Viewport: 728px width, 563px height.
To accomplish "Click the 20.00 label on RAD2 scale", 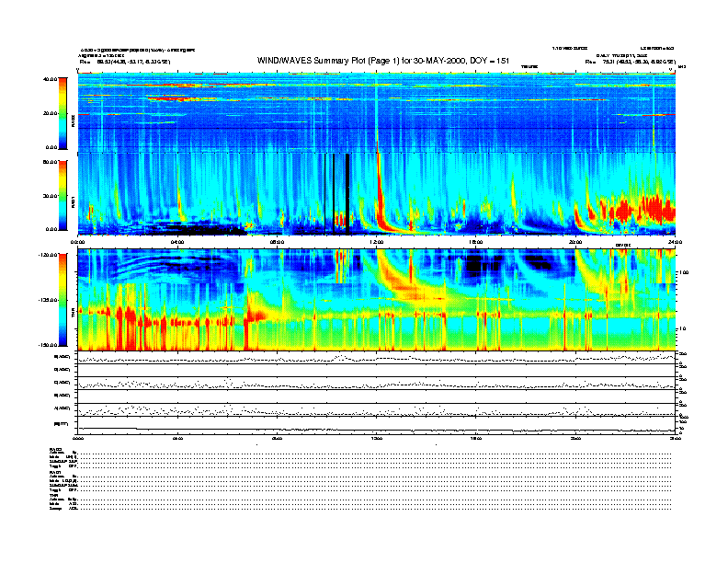I will [x=50, y=113].
